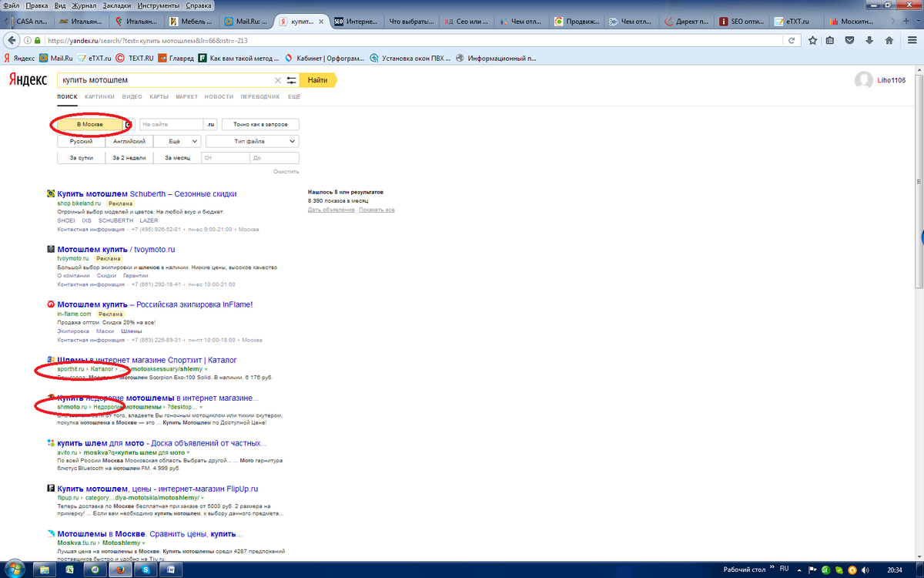Viewport: 924px width, 578px height.
Task: Open the Windows Start menu
Action: [16, 570]
